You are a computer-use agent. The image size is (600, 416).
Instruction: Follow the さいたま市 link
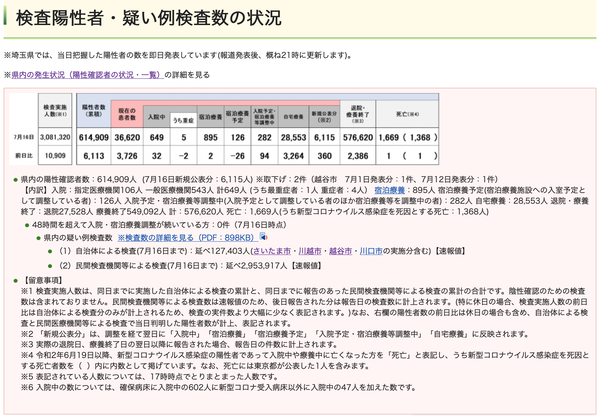[272, 251]
